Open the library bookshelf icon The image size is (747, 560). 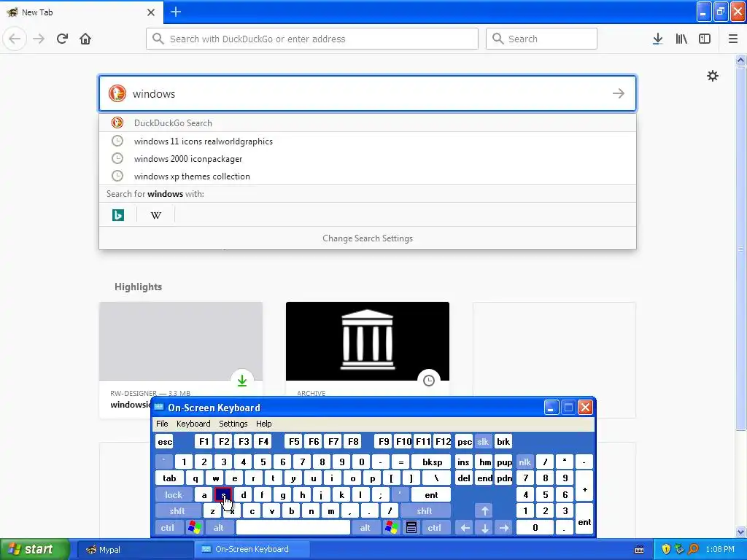tap(681, 39)
